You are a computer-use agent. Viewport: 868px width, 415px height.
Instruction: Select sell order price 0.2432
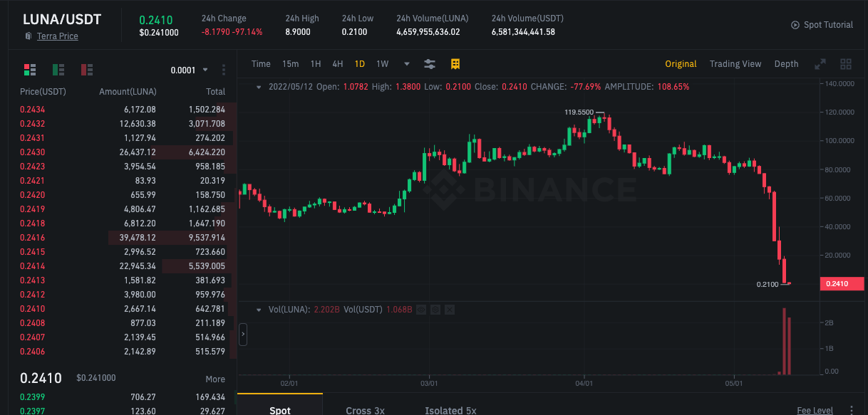tap(32, 124)
